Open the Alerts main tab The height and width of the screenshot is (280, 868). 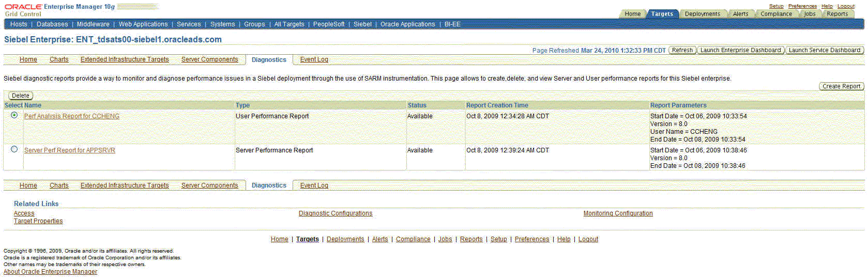(x=740, y=14)
